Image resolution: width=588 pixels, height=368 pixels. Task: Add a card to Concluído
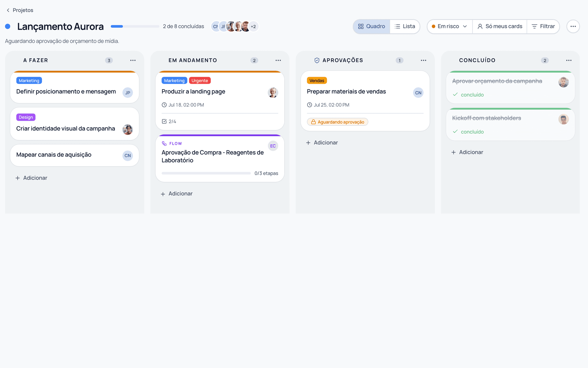click(x=467, y=152)
